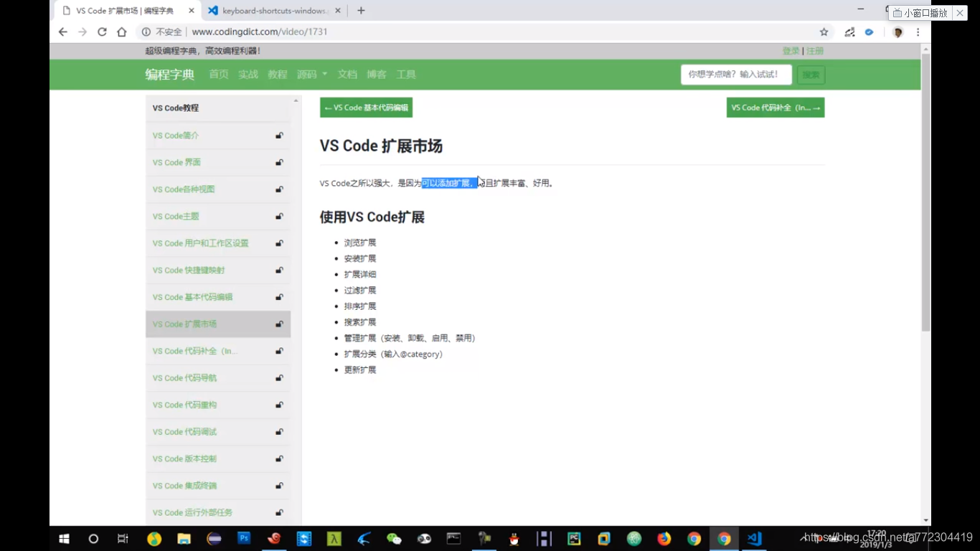Launch Photoshop from the taskbar
This screenshot has width=980, height=551.
tap(244, 537)
